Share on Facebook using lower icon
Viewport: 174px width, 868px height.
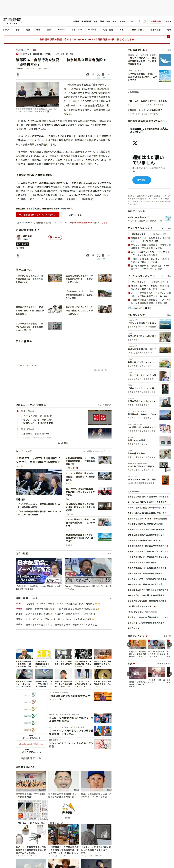click(93, 255)
